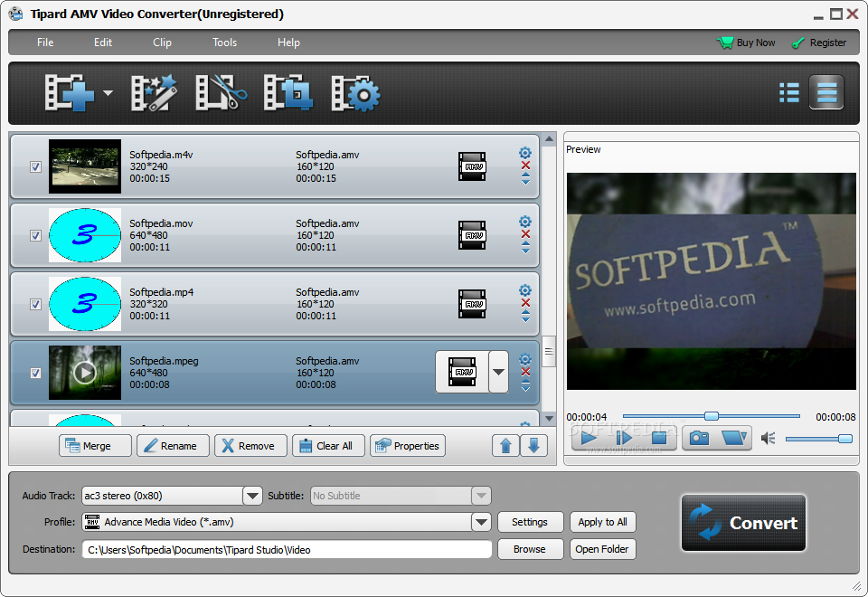Remove Softpedia.m4v with red X
This screenshot has width=868, height=597.
pyautogui.click(x=525, y=166)
